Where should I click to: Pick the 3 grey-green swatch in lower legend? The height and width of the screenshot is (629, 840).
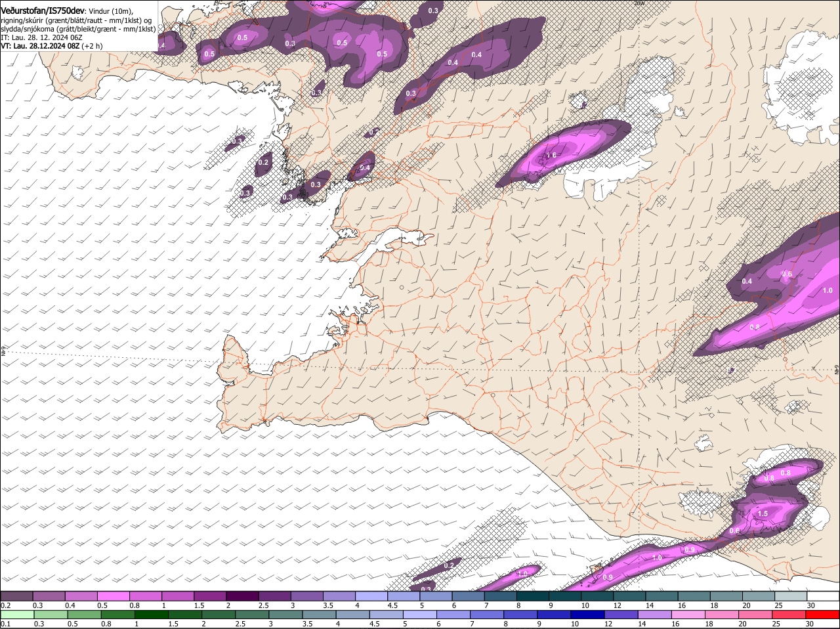pyautogui.click(x=285, y=615)
